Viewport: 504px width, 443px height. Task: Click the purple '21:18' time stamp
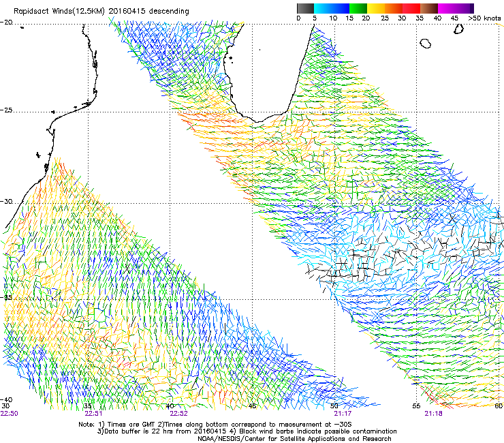[433, 414]
